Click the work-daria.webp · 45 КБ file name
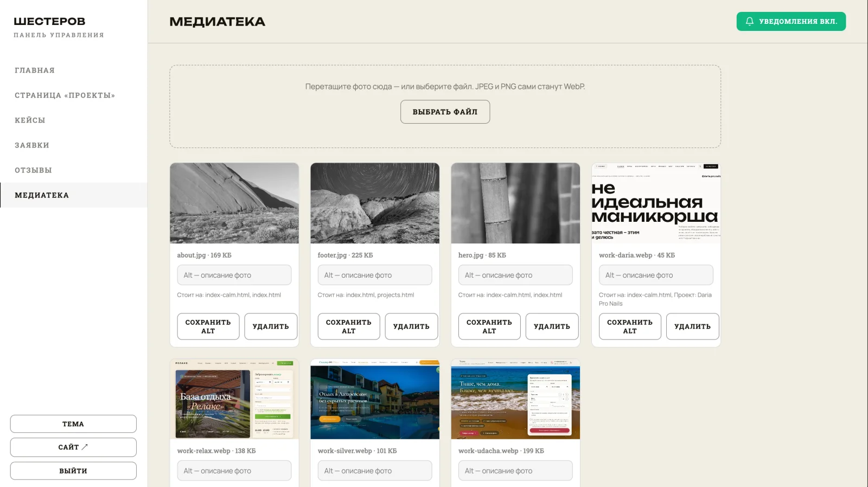The image size is (868, 487). (637, 255)
